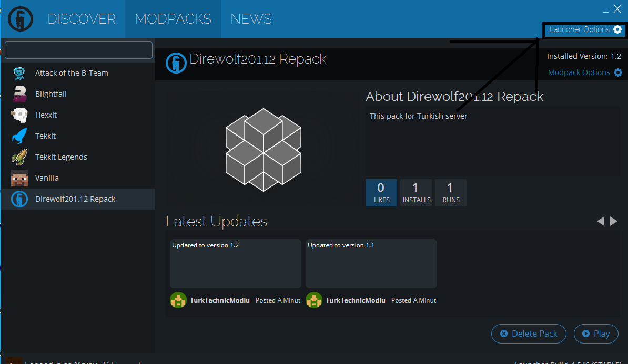Click the Installed Version: 1.2 text

click(x=584, y=56)
